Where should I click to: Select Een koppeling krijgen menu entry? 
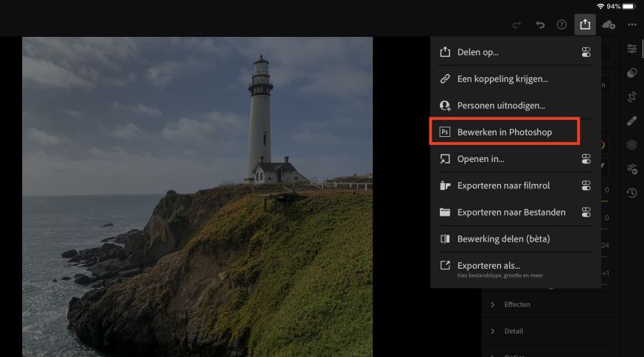tap(503, 79)
